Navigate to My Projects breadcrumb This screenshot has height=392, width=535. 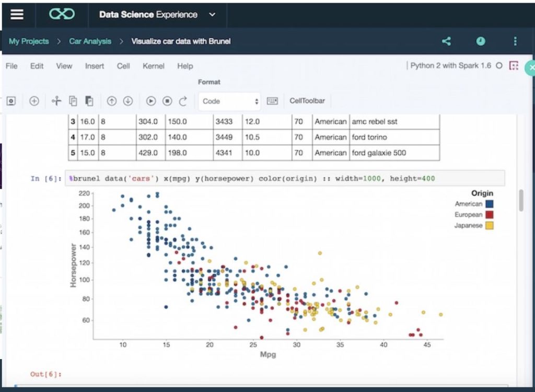tap(28, 41)
